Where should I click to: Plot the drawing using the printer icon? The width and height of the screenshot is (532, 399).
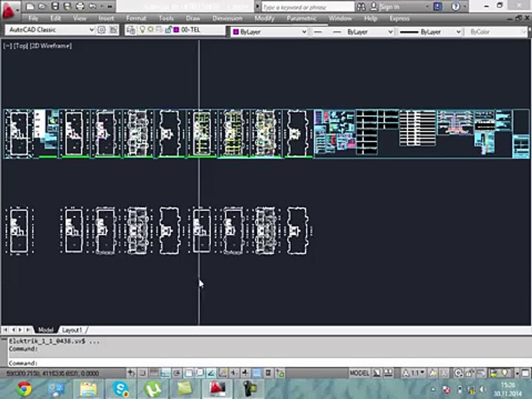click(80, 6)
